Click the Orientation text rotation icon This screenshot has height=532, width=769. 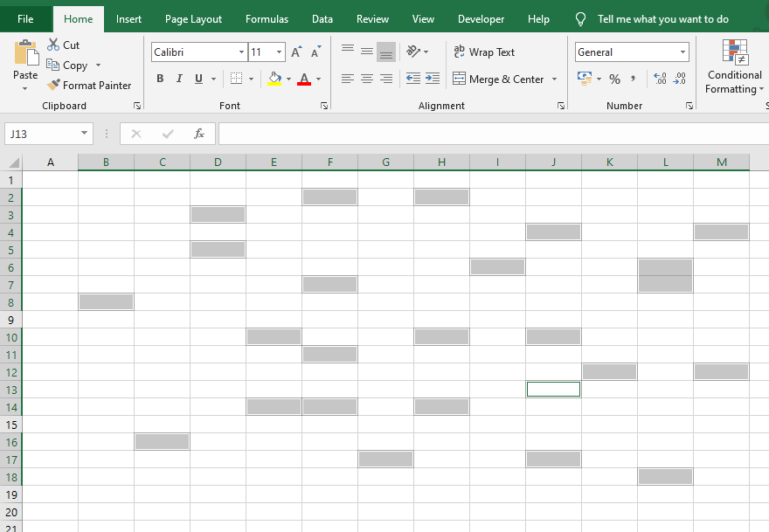[x=413, y=51]
